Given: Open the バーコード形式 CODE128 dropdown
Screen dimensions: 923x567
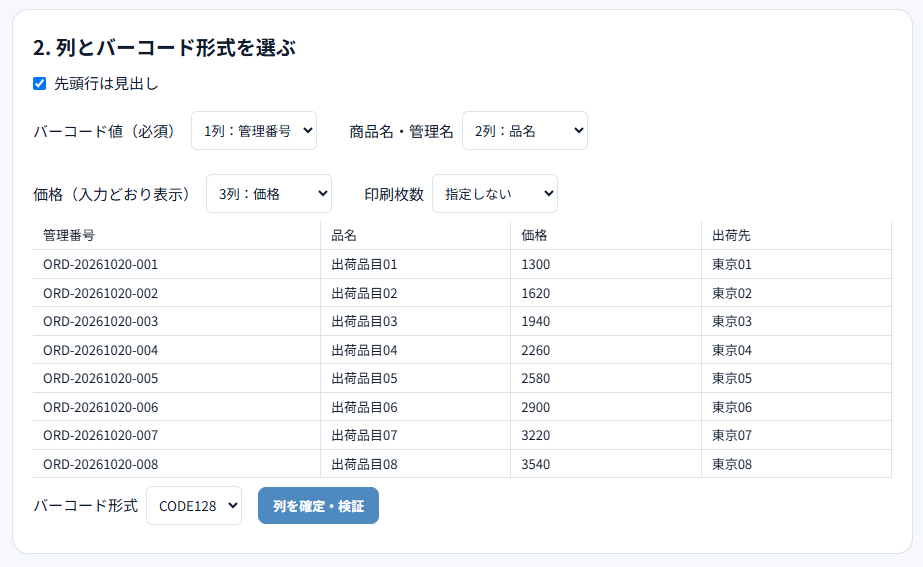Looking at the screenshot, I should pos(194,505).
